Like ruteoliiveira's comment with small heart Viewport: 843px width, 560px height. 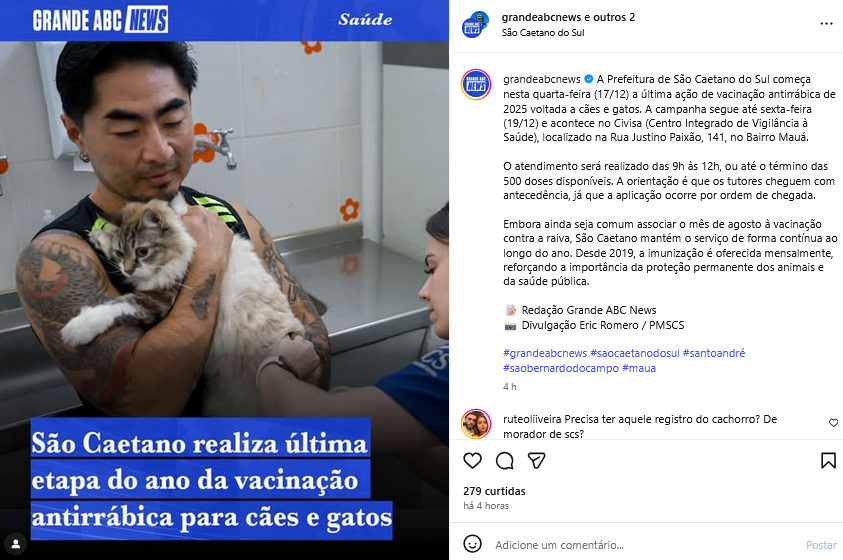click(x=833, y=423)
